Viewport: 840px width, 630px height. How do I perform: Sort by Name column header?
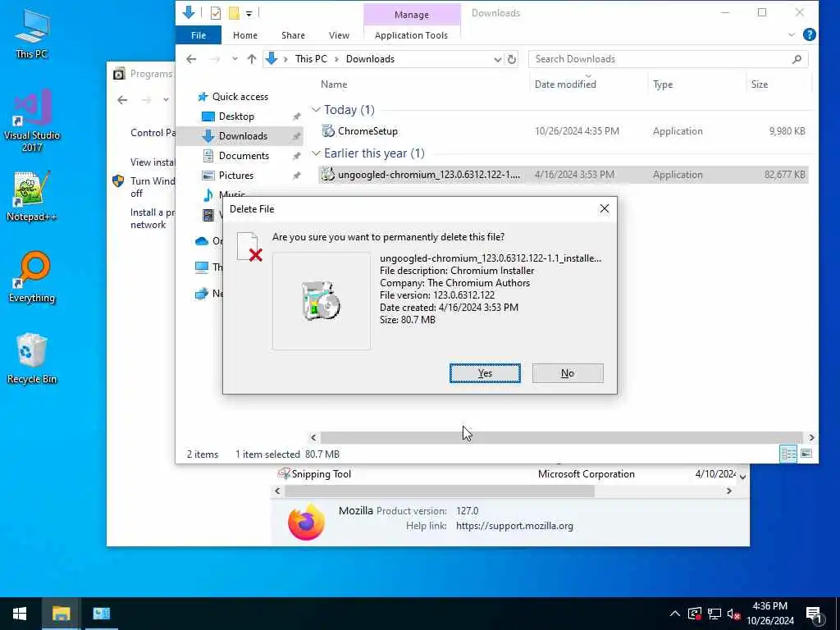(x=334, y=84)
